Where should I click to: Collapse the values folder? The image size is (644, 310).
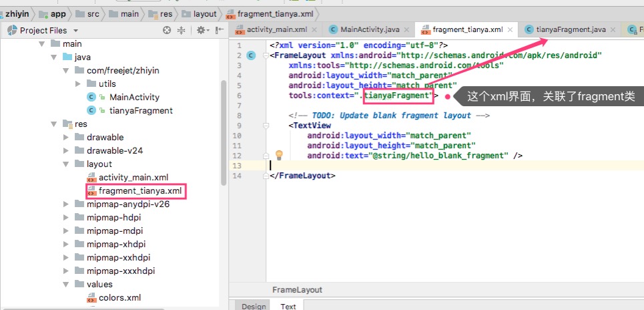pyautogui.click(x=65, y=284)
